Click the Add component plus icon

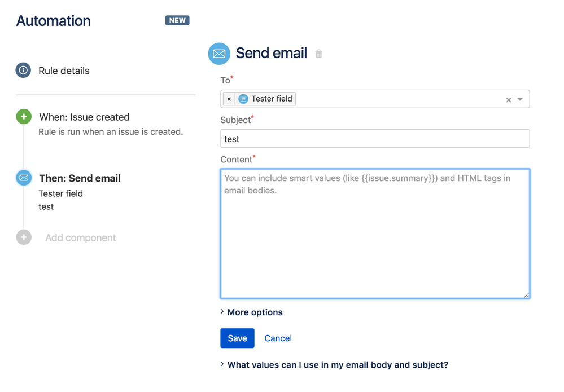[23, 237]
